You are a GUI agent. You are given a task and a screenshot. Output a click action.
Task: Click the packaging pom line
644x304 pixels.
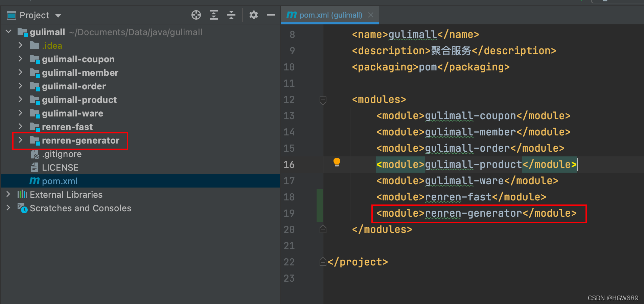click(431, 67)
